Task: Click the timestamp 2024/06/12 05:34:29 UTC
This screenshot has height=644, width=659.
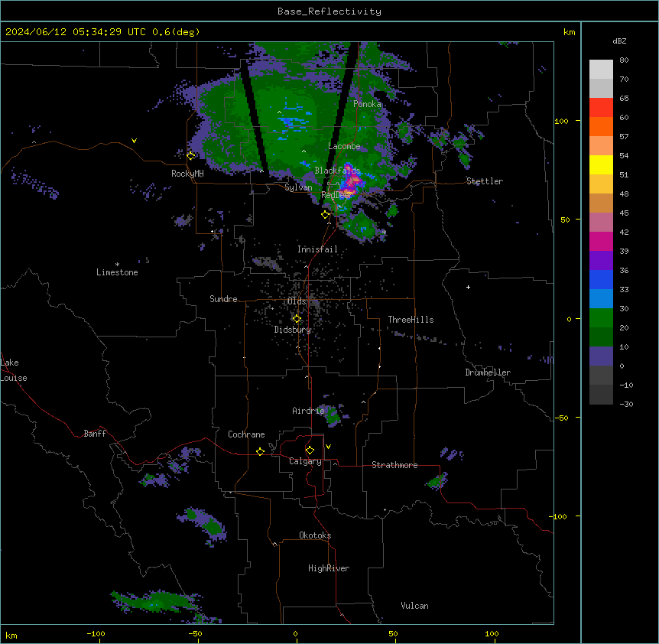Action: (75, 32)
